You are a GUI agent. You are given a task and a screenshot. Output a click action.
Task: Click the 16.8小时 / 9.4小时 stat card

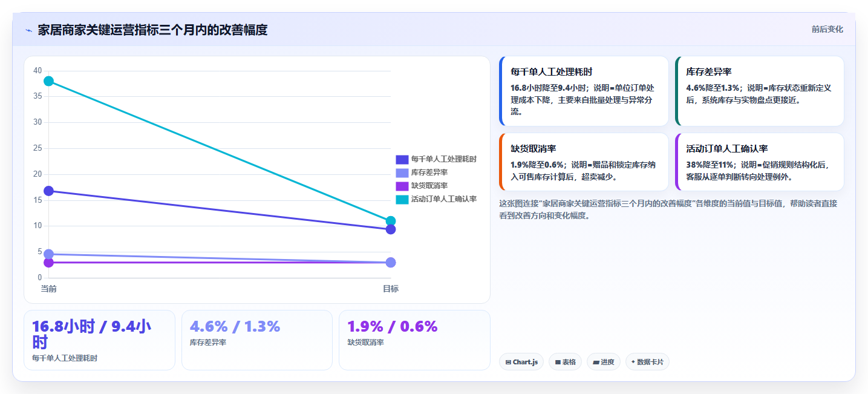pos(100,340)
